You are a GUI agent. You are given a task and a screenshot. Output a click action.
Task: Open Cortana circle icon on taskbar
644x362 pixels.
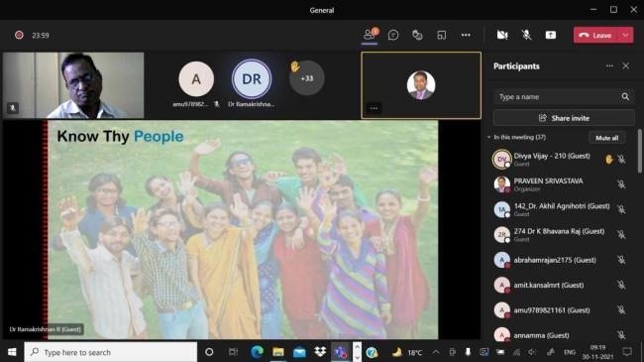click(x=209, y=352)
